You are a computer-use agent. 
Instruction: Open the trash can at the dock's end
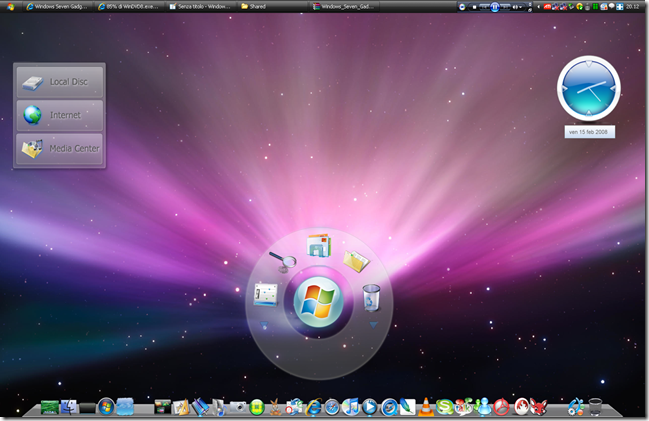(x=596, y=407)
